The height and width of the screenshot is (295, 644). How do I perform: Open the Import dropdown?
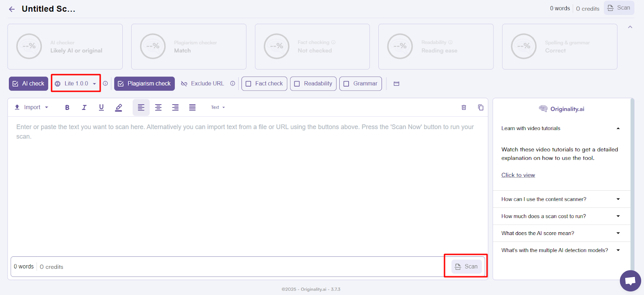pos(31,107)
